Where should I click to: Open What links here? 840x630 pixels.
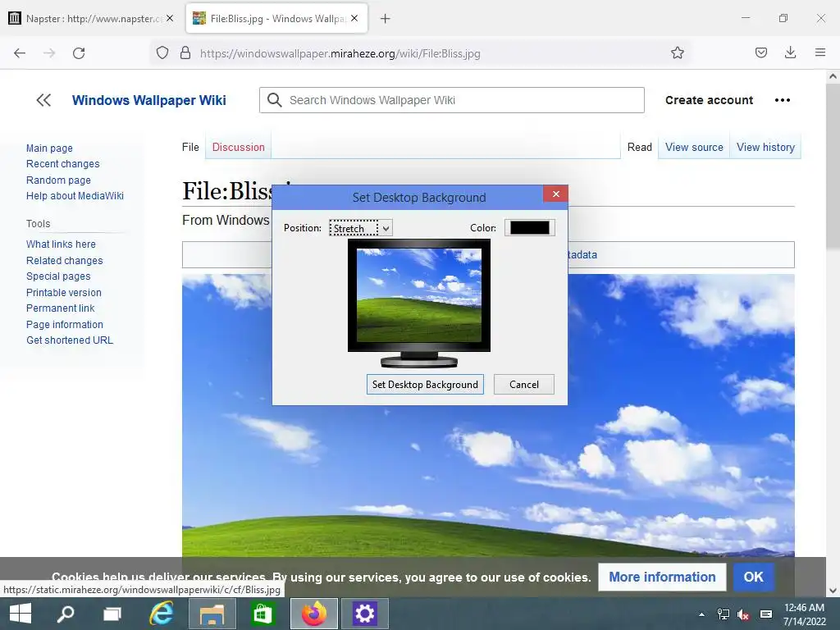tap(61, 244)
